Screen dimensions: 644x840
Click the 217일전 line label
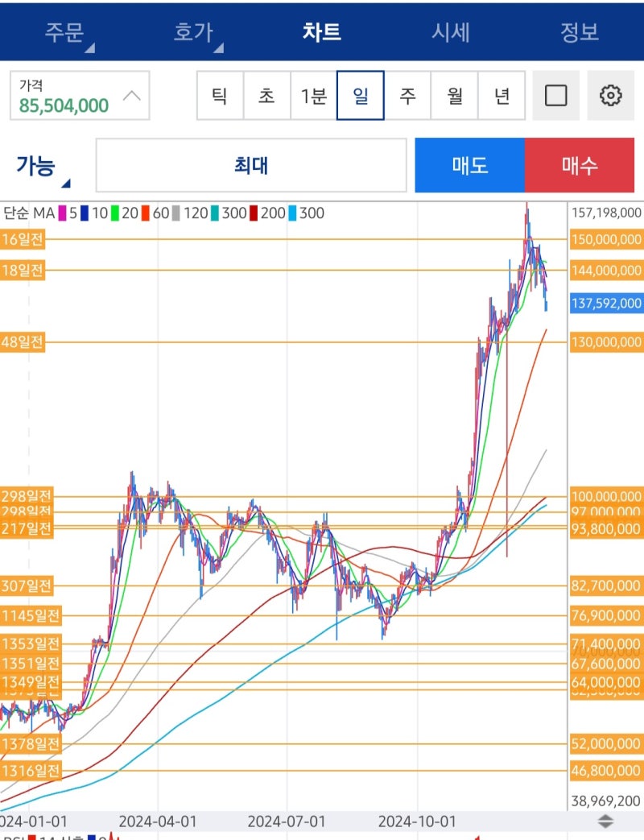click(27, 529)
